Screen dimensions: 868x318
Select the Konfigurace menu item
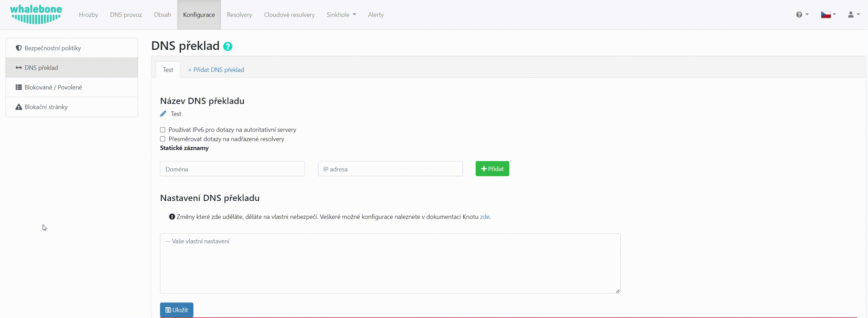click(x=199, y=15)
